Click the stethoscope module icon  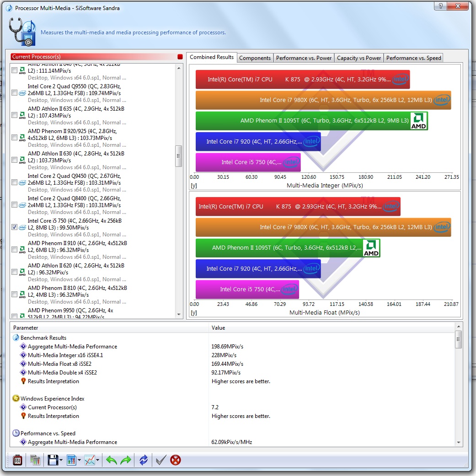coord(22,32)
